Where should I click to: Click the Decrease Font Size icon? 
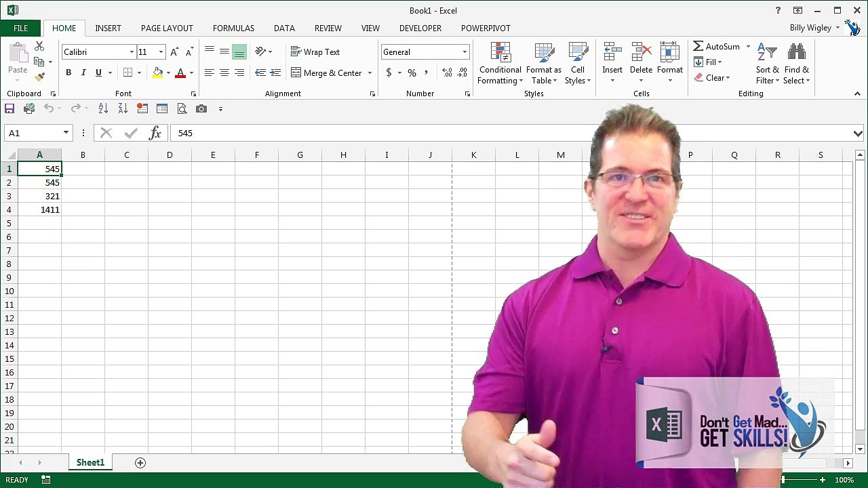(x=190, y=52)
